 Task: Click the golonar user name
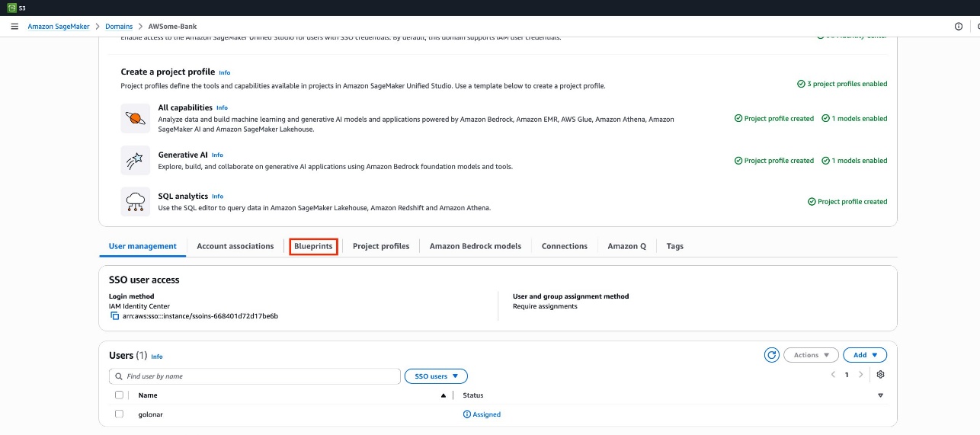click(x=151, y=414)
